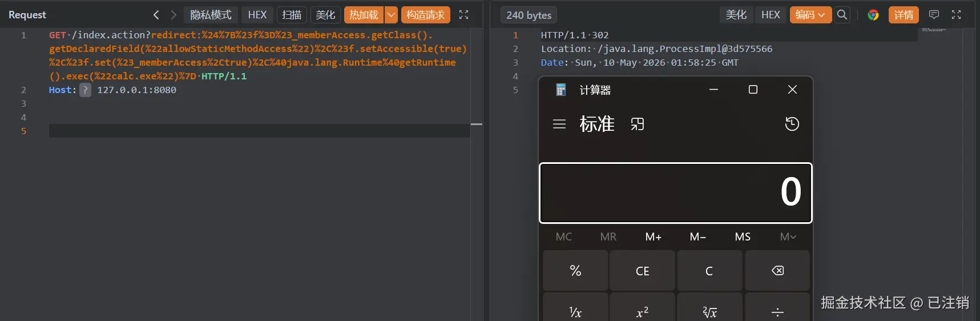
Task: Toggle 隐私模式 privacy mode
Action: pyautogui.click(x=211, y=15)
